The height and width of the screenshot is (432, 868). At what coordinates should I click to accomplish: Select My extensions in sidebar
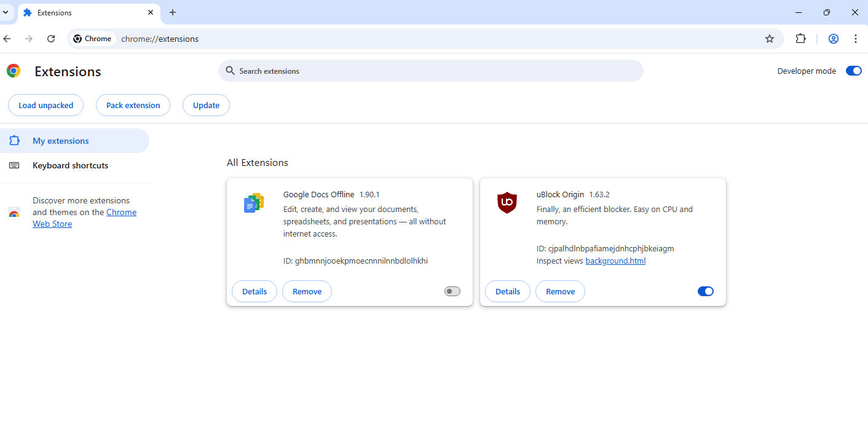coord(74,141)
